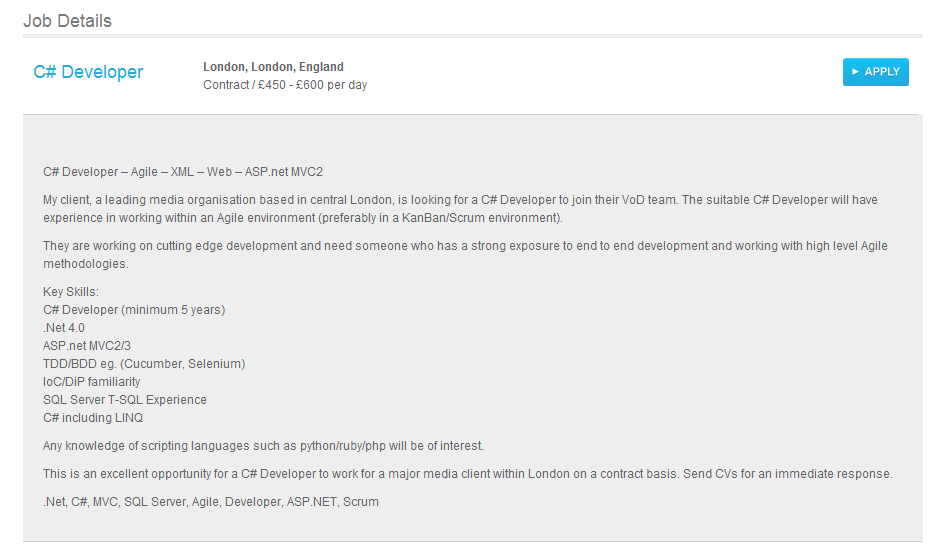Click the paragraph beginning They are working on cutting edge

pyautogui.click(x=465, y=255)
